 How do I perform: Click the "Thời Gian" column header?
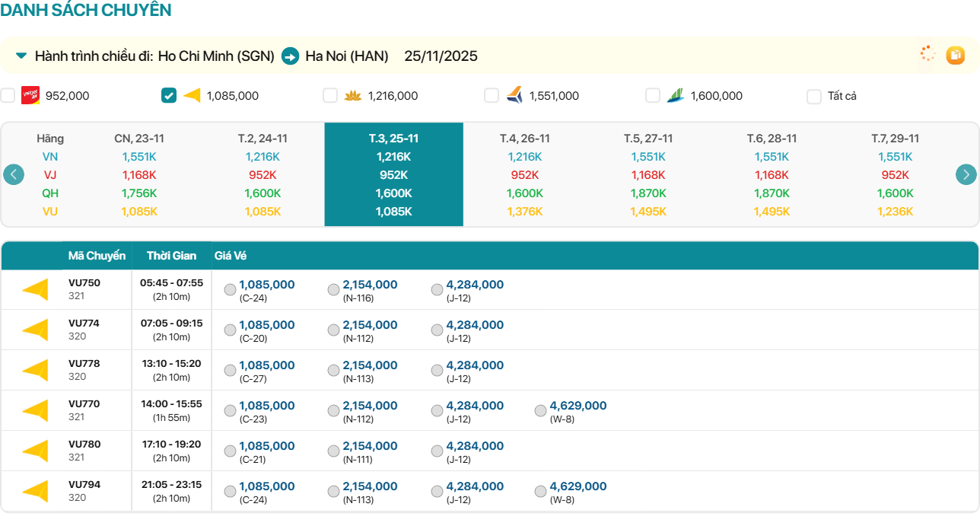click(x=171, y=256)
